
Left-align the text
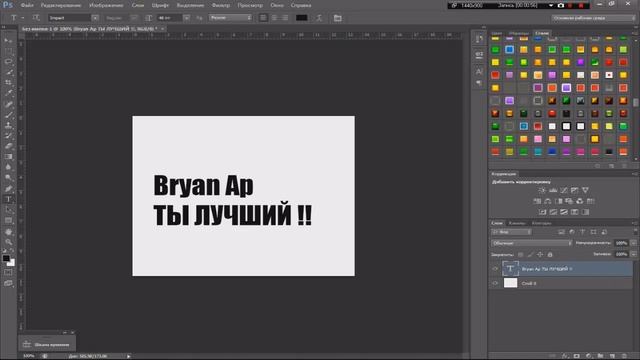click(x=263, y=18)
